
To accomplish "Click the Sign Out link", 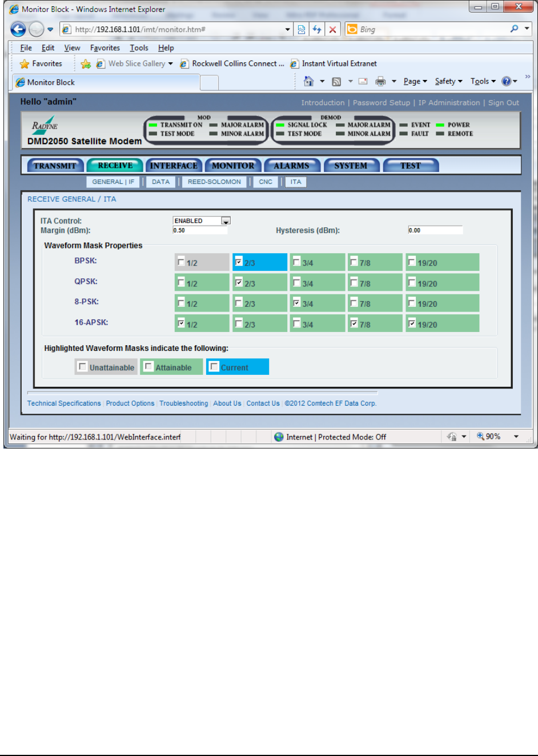I will (503, 103).
